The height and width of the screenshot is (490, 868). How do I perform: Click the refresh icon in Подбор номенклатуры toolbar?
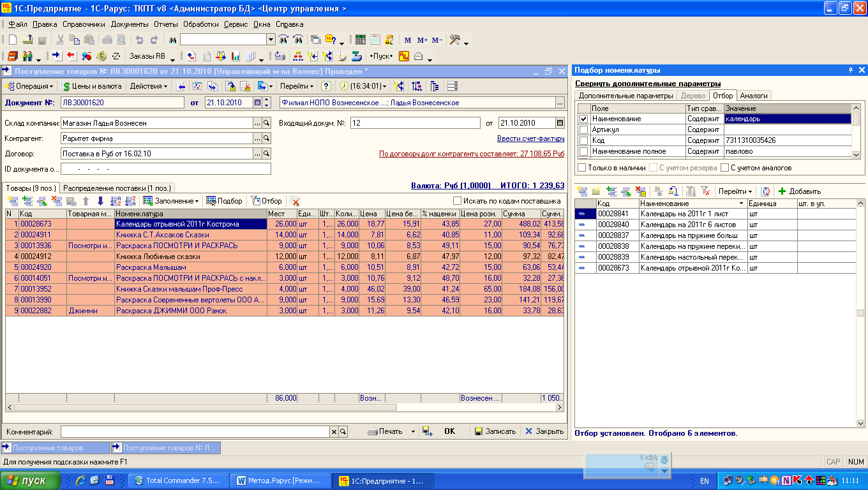coord(765,191)
